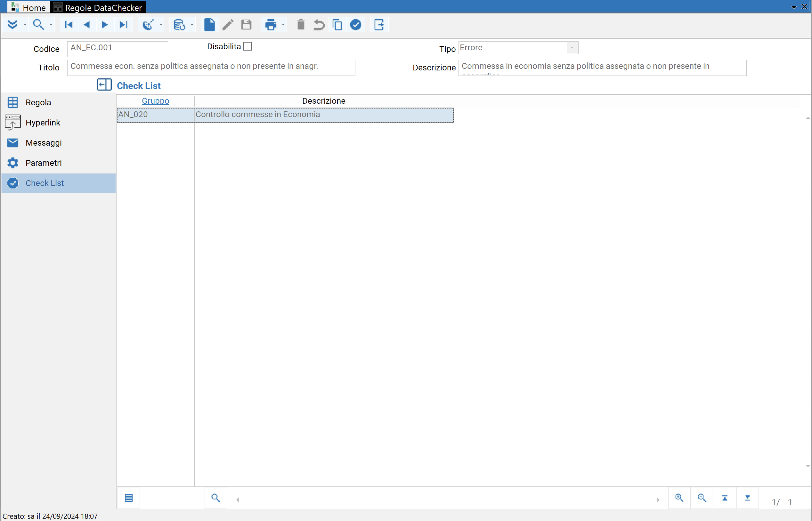Select the AN_020 grid cell

(x=156, y=115)
